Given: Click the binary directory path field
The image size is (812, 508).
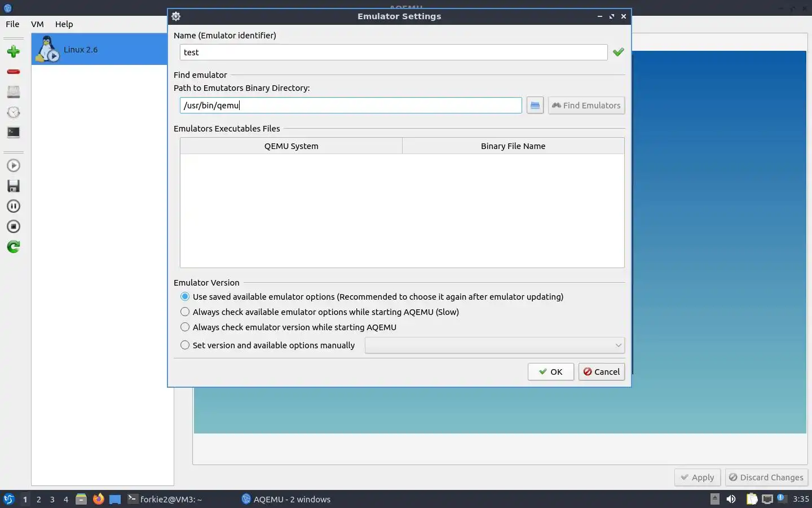Looking at the screenshot, I should (x=351, y=106).
